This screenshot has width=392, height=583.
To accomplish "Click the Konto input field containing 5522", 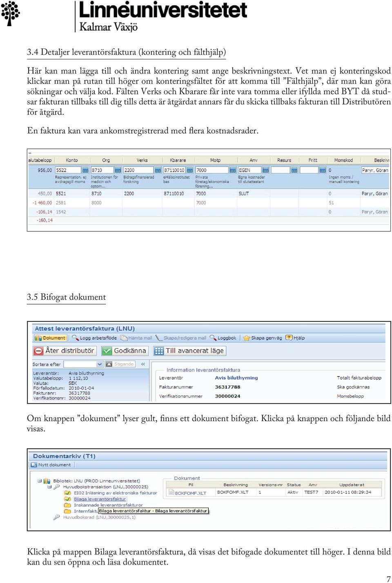I will 68,170.
